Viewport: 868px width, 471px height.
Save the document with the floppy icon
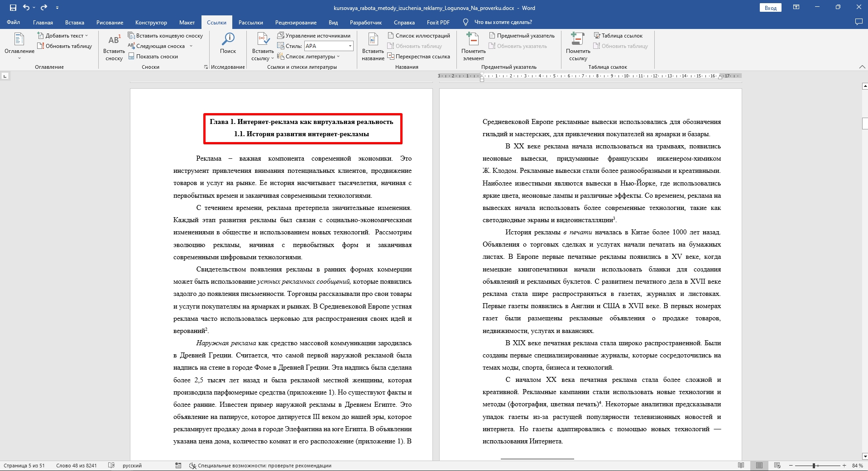(x=13, y=8)
